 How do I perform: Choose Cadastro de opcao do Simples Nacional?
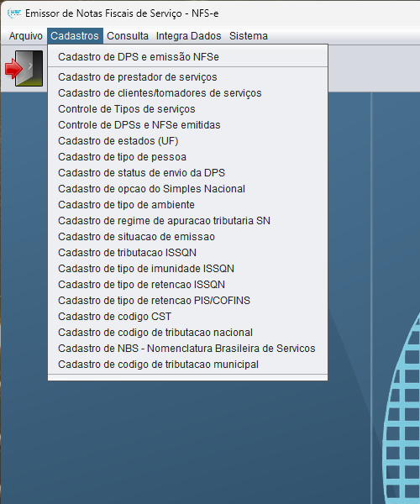[x=187, y=189]
